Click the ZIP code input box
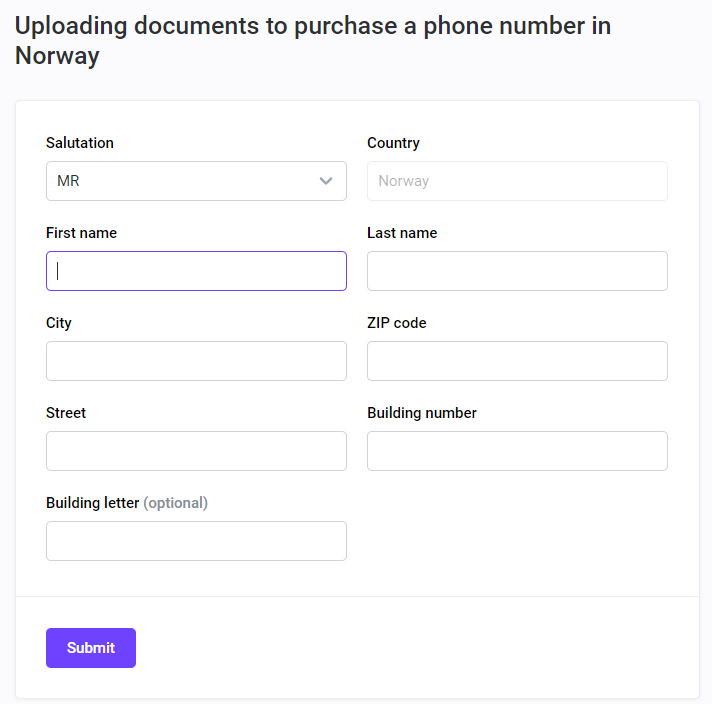The width and height of the screenshot is (712, 704). click(517, 361)
